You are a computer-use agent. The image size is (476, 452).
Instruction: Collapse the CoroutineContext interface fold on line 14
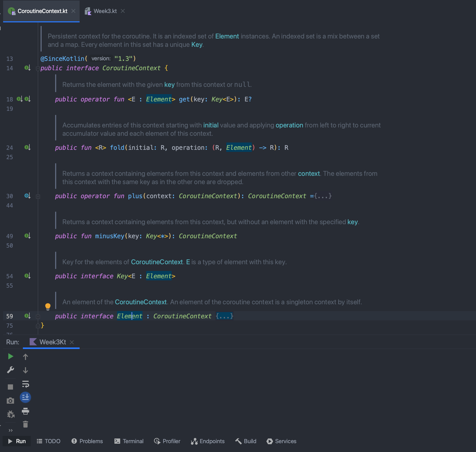38,69
